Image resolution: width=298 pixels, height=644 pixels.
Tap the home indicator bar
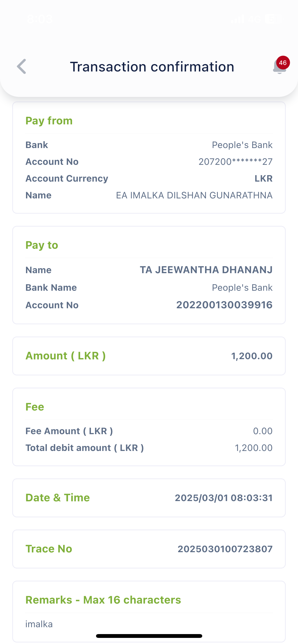point(149,636)
